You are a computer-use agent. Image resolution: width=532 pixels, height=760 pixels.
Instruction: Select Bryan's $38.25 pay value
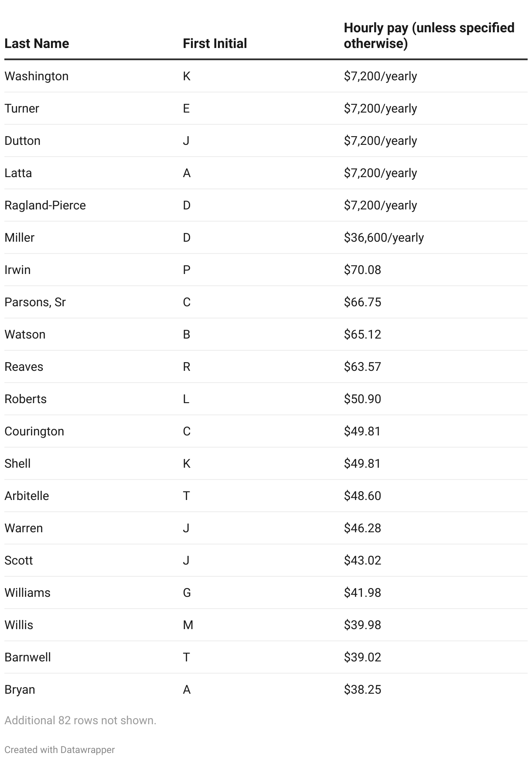point(362,690)
